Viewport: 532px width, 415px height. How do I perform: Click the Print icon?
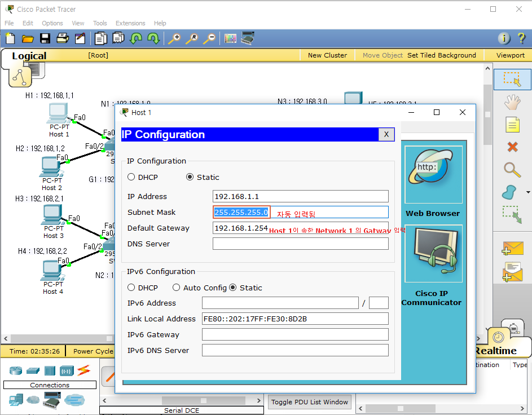pyautogui.click(x=63, y=38)
